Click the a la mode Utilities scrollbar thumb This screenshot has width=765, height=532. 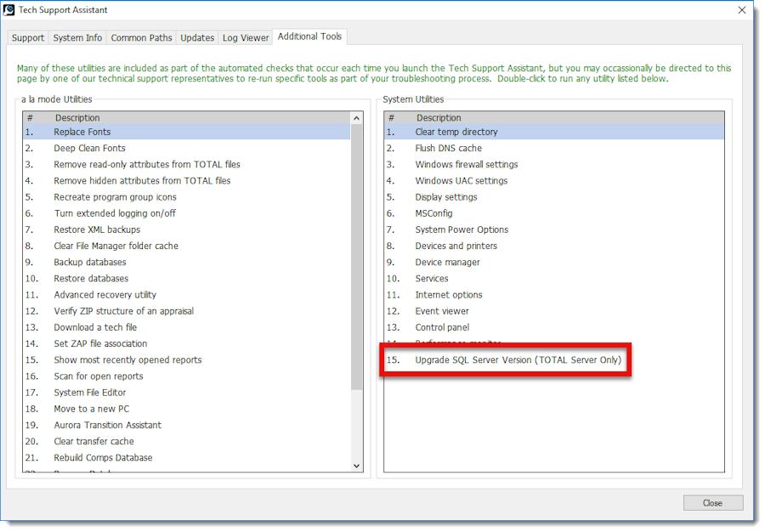click(x=357, y=257)
